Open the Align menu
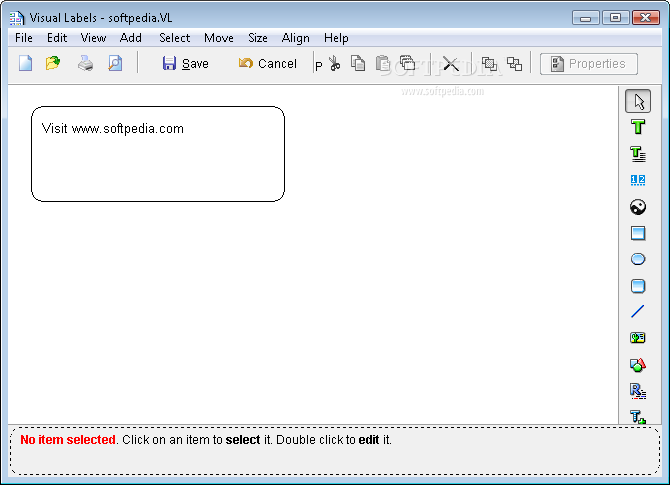This screenshot has height=485, width=670. click(295, 38)
